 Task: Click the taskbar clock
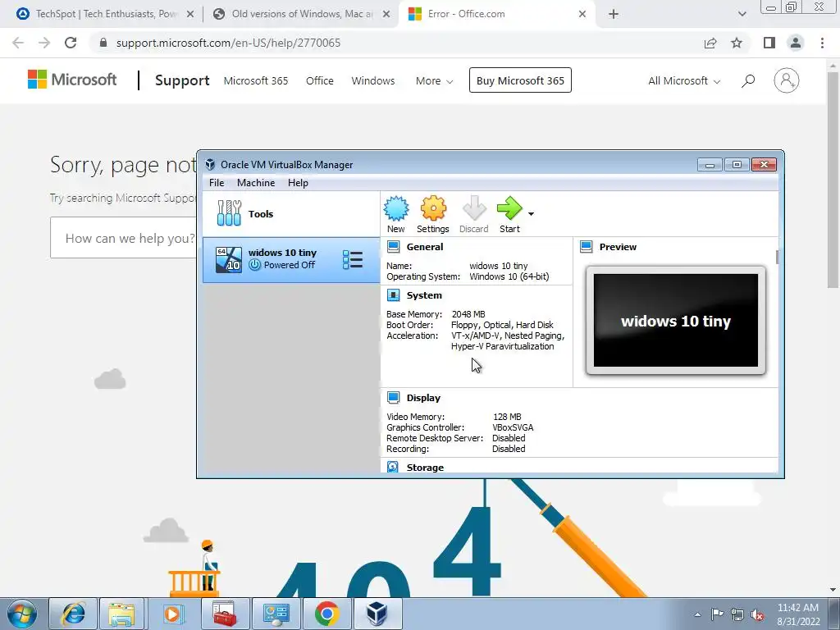(798, 614)
